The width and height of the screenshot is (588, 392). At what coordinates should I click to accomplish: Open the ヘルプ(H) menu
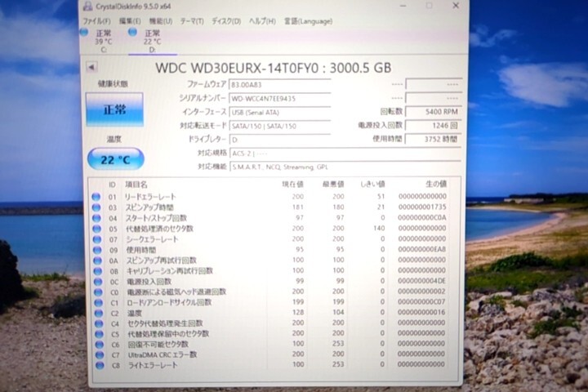point(262,21)
